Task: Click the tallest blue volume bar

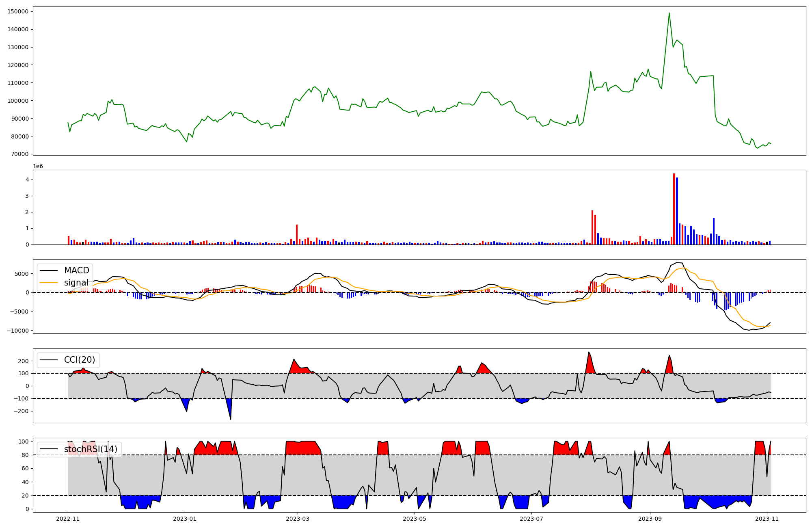Action: pos(677,211)
